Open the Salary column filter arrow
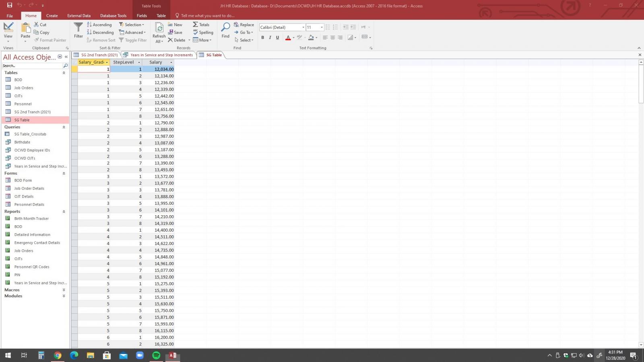Screen dimensions: 644x362 click(x=171, y=62)
